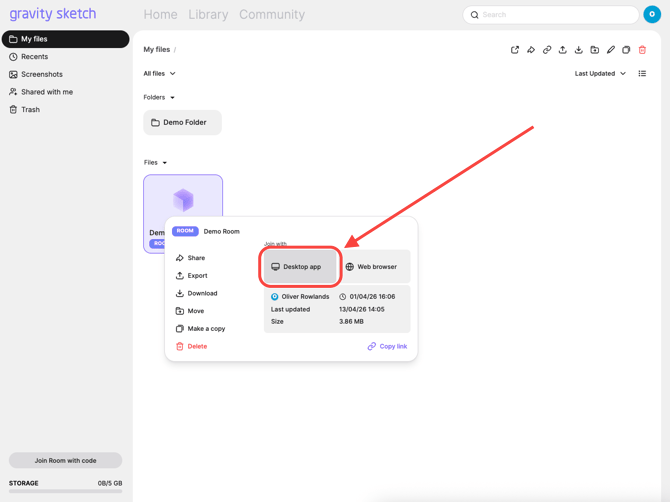Open the Last Updated sort dropdown
Image resolution: width=670 pixels, height=502 pixels.
pos(600,73)
